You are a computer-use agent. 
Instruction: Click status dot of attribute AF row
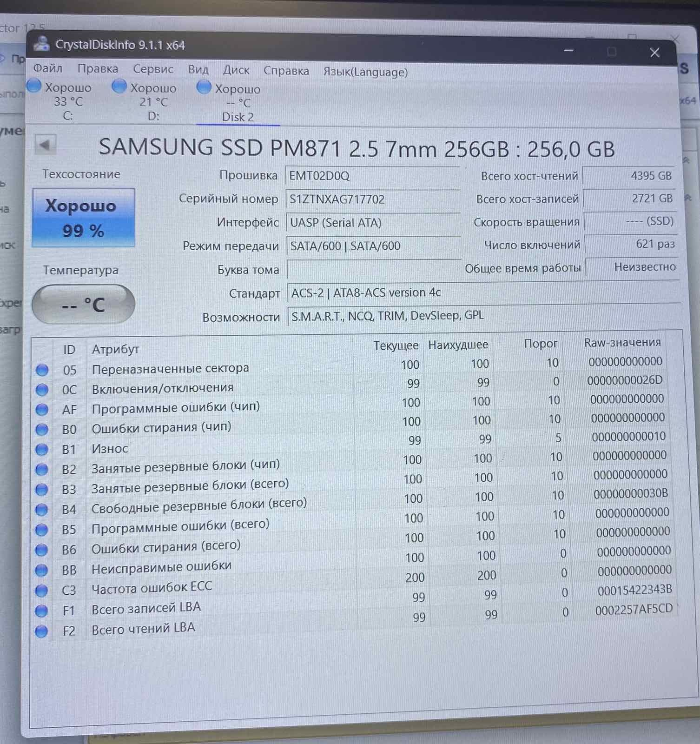click(x=42, y=410)
